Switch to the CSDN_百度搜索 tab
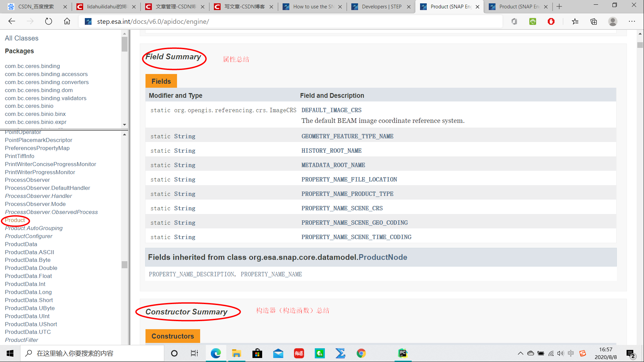Image resolution: width=644 pixels, height=362 pixels. coord(36,7)
